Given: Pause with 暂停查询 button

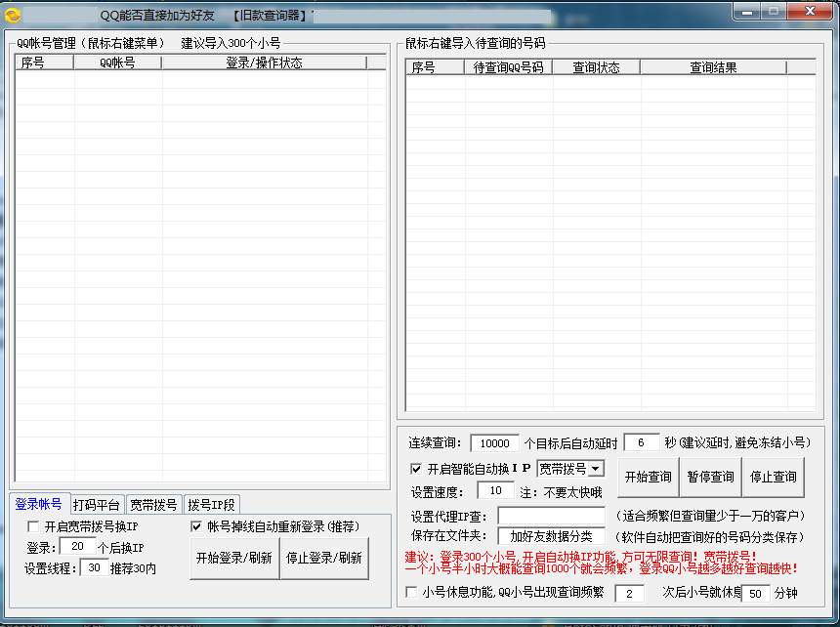Looking at the screenshot, I should tap(710, 477).
